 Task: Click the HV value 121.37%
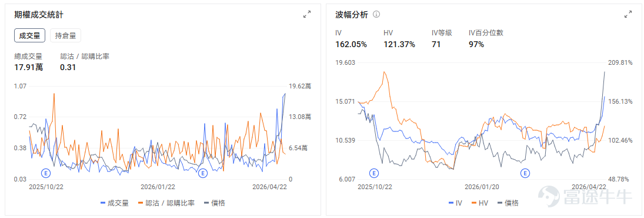[399, 44]
